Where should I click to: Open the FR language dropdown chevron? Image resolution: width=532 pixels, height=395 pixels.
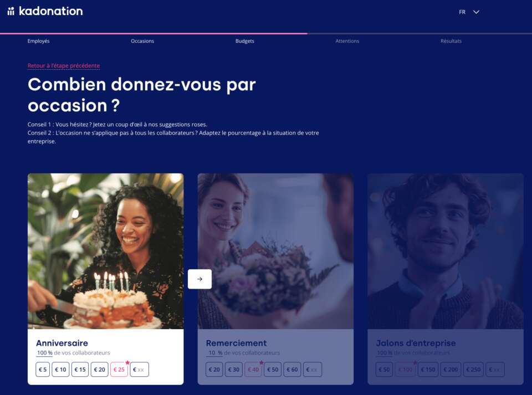coord(476,12)
